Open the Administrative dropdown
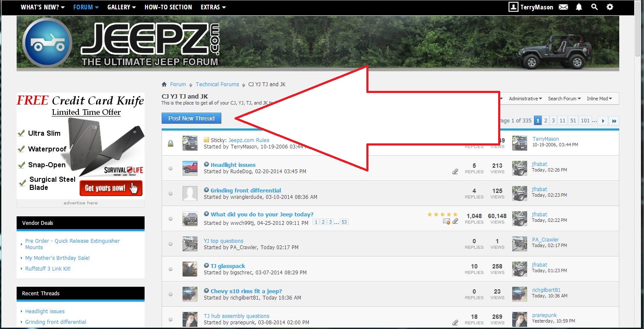Screen dimensions: 644x329 click(525, 99)
